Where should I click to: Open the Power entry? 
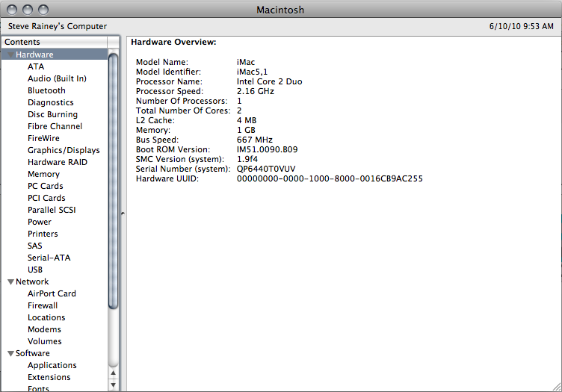[x=40, y=222]
